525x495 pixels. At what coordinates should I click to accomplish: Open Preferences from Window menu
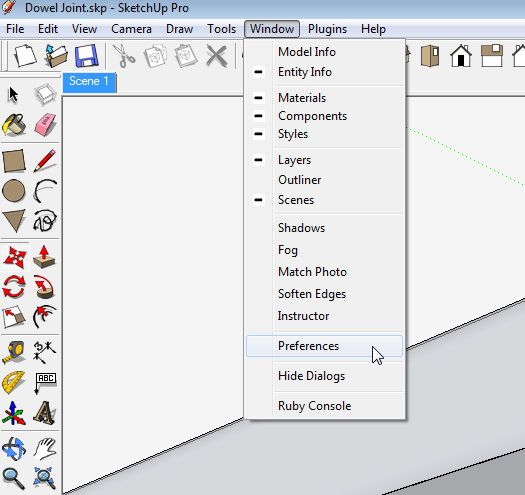tap(325, 346)
